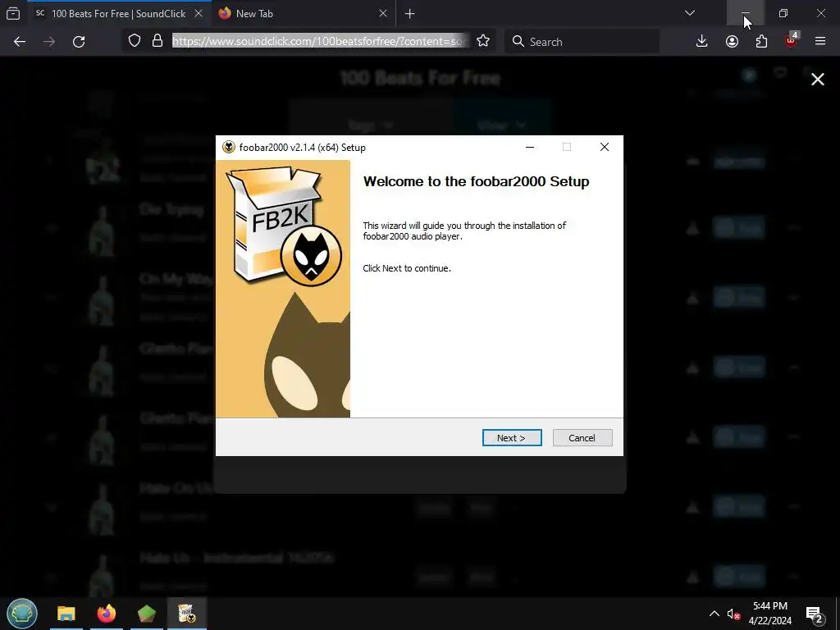Switch to 100 Beats For Free SoundClick tab

118,13
